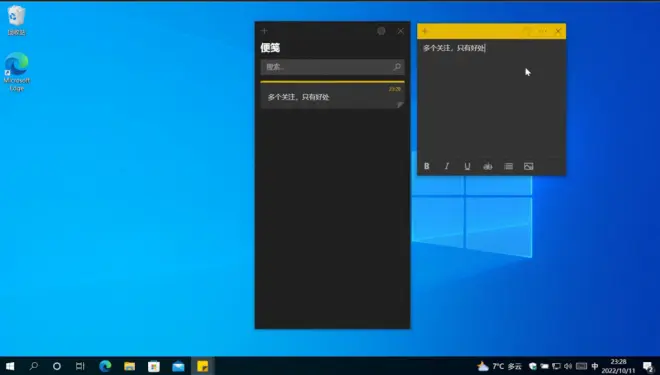Open the weather widget showing 7°C 多云
The height and width of the screenshot is (375, 660).
[500, 366]
